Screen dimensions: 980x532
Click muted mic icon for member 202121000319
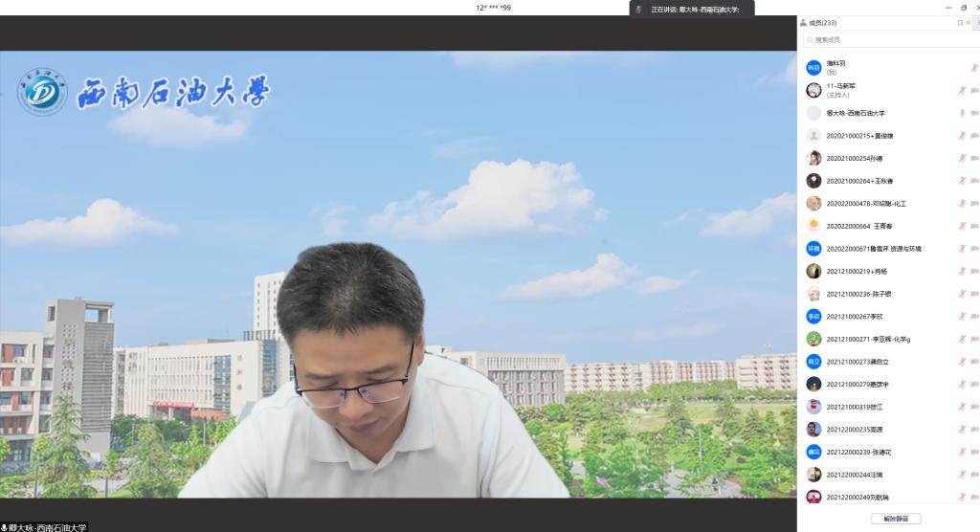tap(963, 407)
